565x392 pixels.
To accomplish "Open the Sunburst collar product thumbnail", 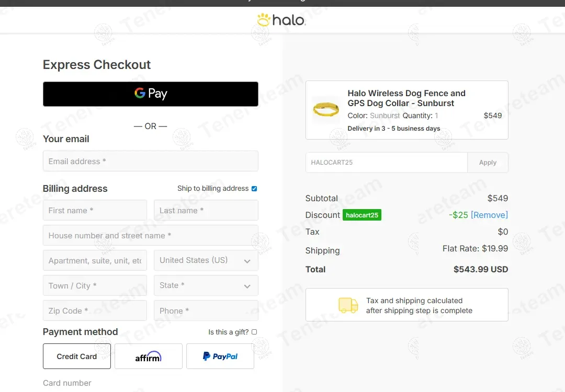I will pos(326,109).
